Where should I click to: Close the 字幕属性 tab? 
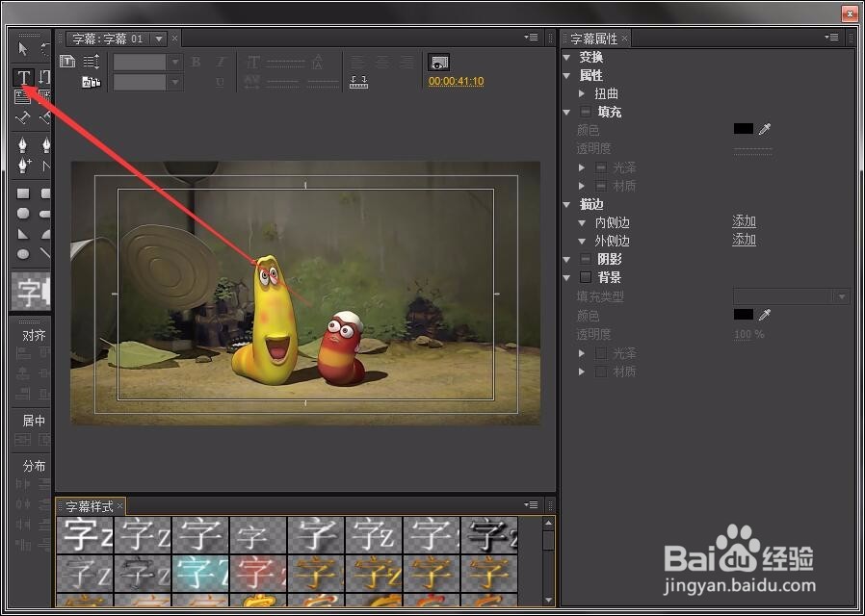pos(624,38)
